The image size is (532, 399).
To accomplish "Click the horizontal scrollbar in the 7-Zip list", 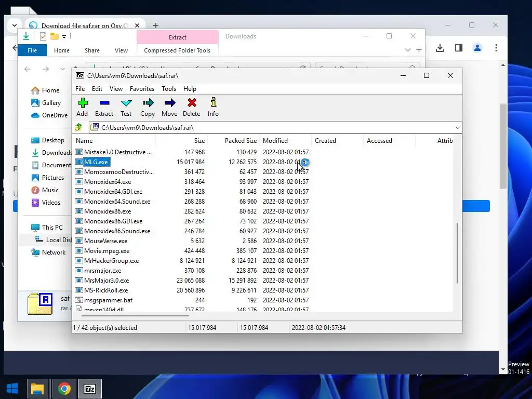I will point(135,315).
